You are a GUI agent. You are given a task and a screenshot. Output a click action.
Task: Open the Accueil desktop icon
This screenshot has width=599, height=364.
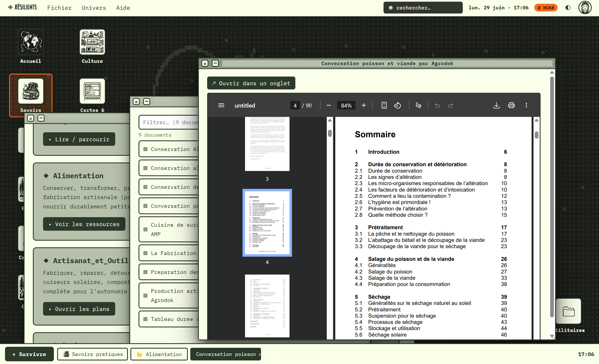tap(31, 46)
